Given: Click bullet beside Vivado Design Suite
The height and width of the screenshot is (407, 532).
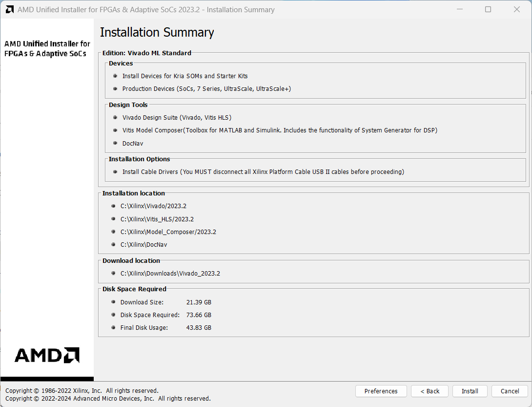Looking at the screenshot, I should pos(115,117).
